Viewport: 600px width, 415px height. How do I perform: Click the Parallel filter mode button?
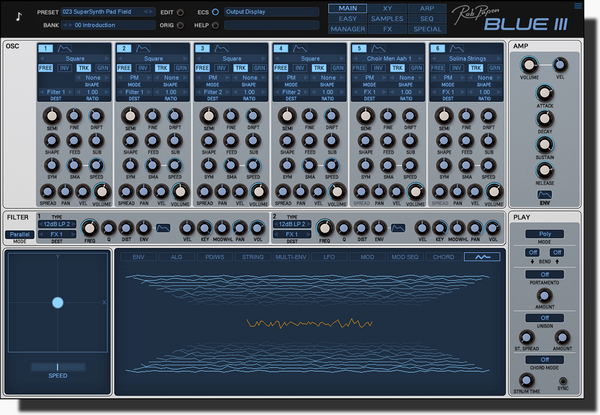[19, 234]
